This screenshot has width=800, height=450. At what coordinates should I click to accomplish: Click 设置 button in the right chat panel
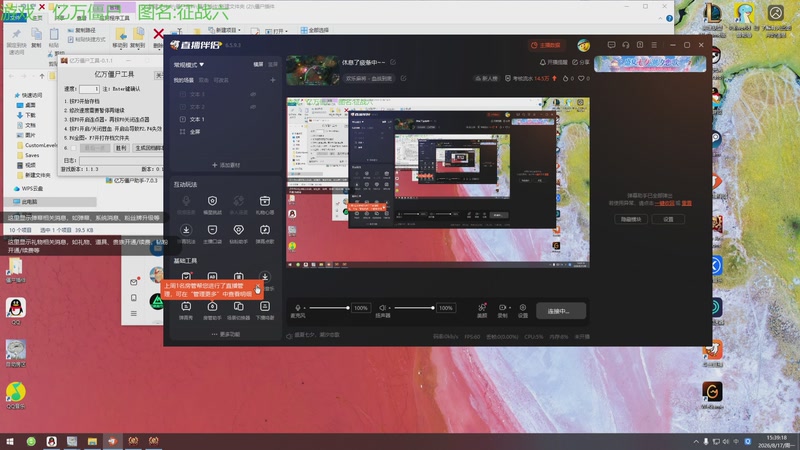tap(668, 219)
